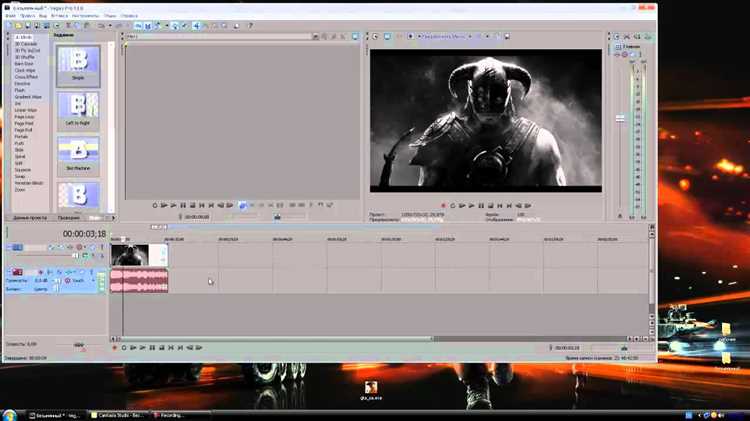Click the red Record button in timeline transport
750x421 pixels.
pyautogui.click(x=114, y=348)
